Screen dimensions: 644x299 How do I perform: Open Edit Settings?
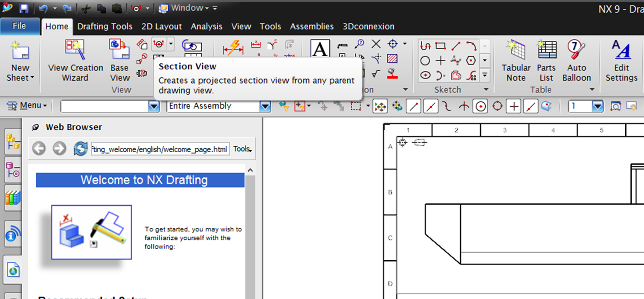(x=621, y=61)
